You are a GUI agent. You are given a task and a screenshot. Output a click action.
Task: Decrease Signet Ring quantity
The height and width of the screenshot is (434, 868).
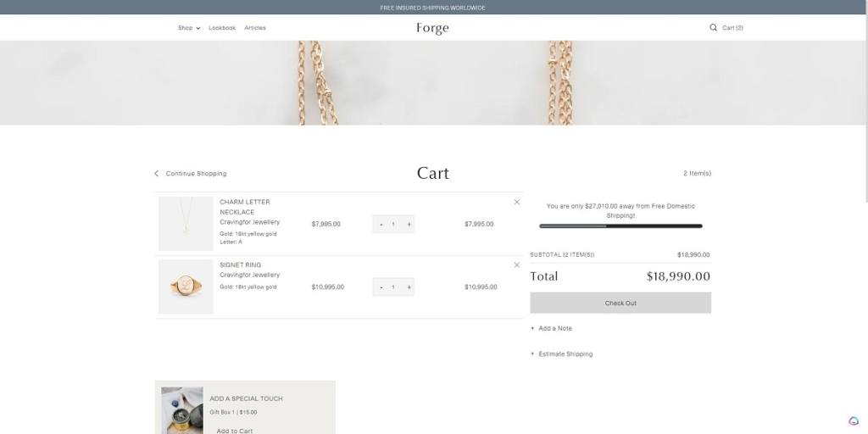pos(381,287)
